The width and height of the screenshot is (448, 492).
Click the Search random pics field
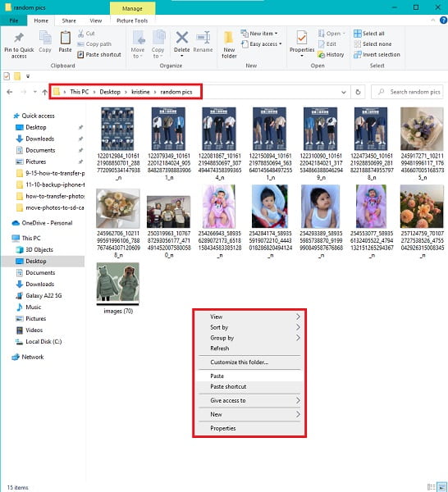coord(407,92)
